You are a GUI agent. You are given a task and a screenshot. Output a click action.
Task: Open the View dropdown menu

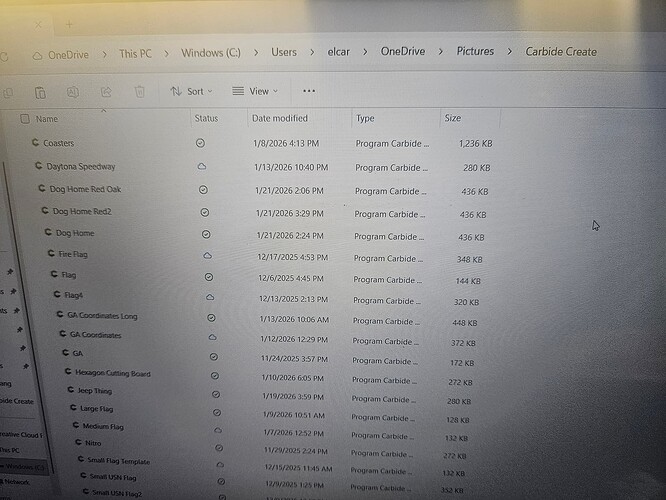tap(255, 91)
